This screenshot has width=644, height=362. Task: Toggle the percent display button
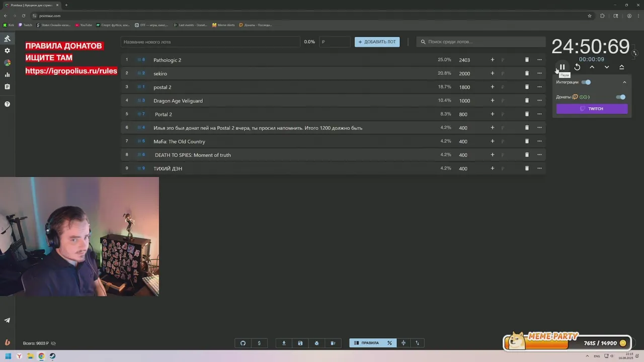click(x=389, y=343)
